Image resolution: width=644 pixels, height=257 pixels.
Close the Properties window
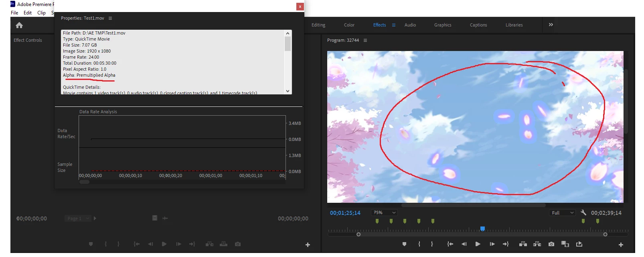click(300, 6)
